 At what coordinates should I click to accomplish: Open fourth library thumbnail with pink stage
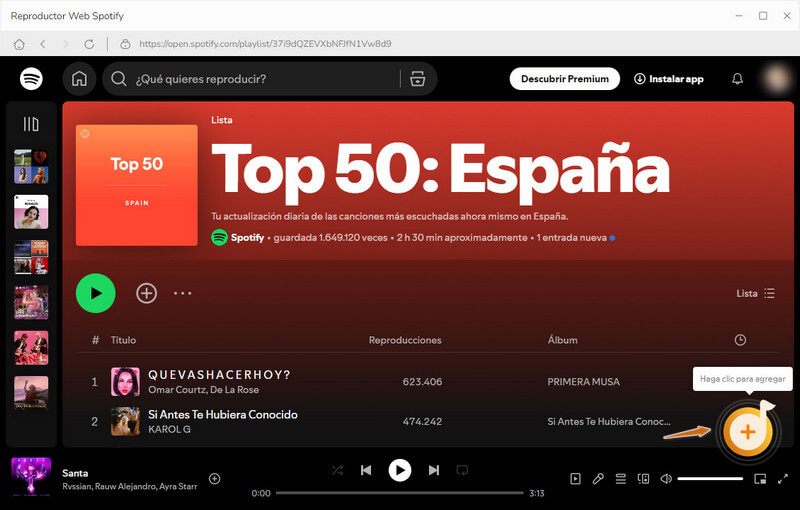point(31,302)
